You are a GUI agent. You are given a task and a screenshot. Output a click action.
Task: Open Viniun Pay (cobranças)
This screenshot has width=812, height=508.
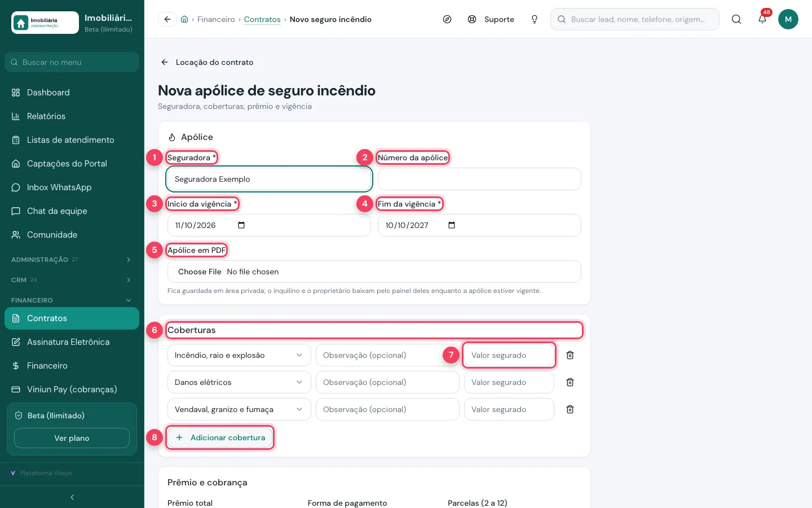click(72, 389)
